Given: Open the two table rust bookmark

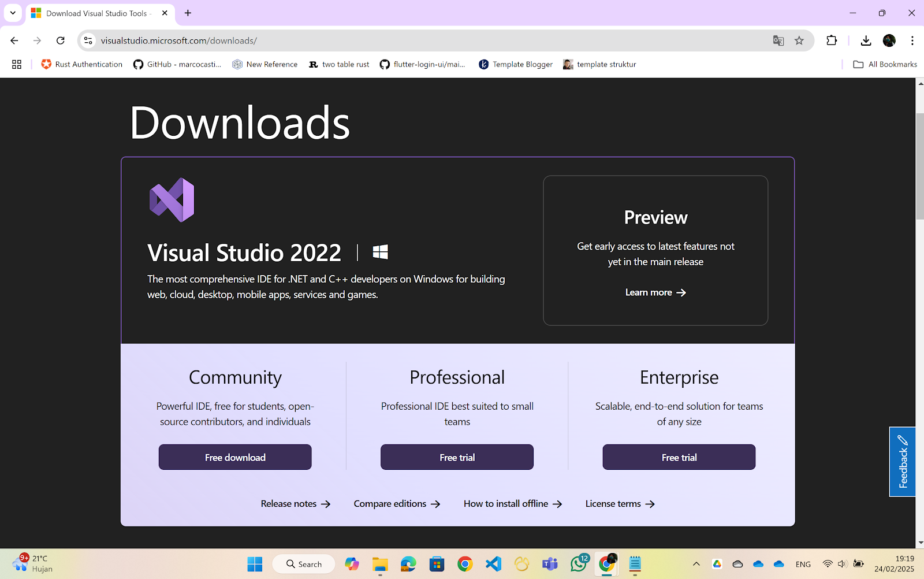Looking at the screenshot, I should [x=339, y=64].
